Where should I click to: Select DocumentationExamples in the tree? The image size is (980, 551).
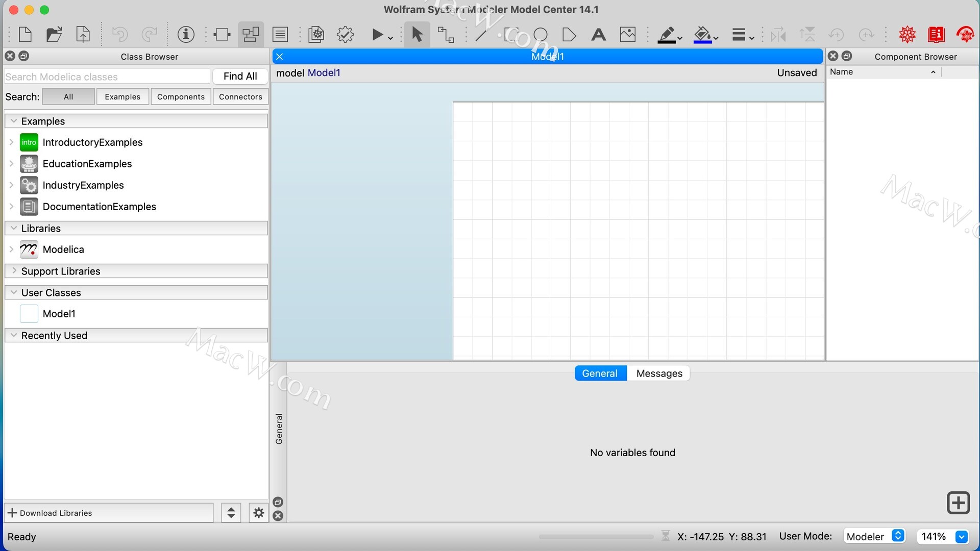point(100,207)
